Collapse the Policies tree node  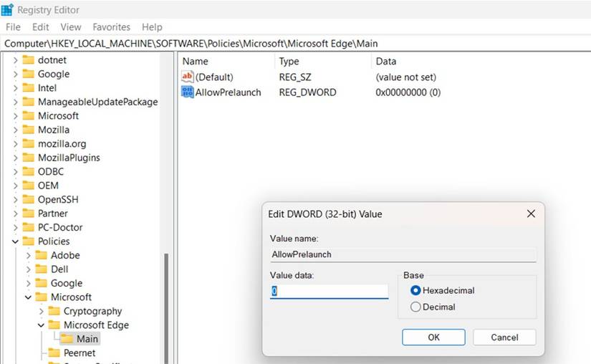tap(16, 241)
